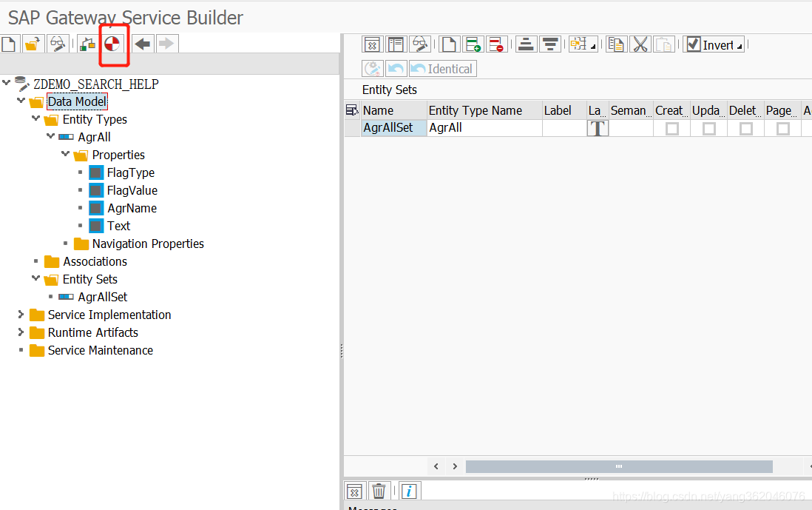Click the Delete messages trash icon

[379, 491]
